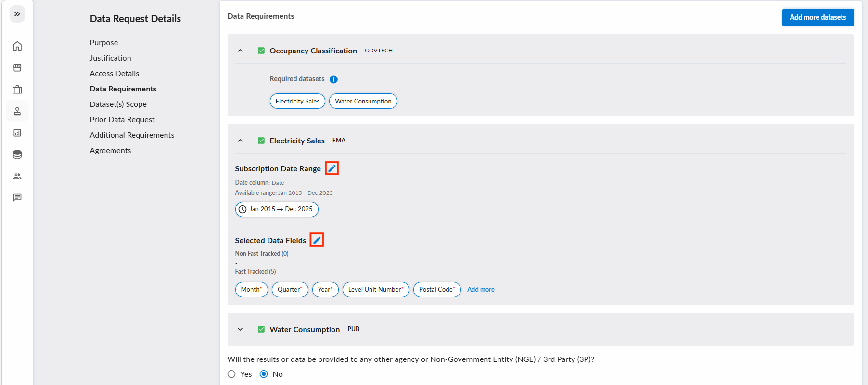Open the chat message sidebar icon
The height and width of the screenshot is (385, 868).
pos(17,198)
